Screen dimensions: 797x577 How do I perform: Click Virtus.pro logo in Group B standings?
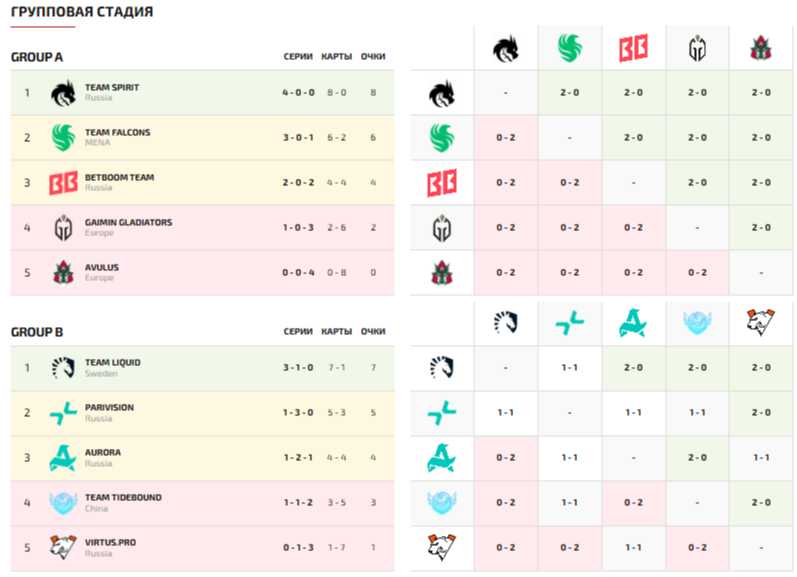click(63, 548)
